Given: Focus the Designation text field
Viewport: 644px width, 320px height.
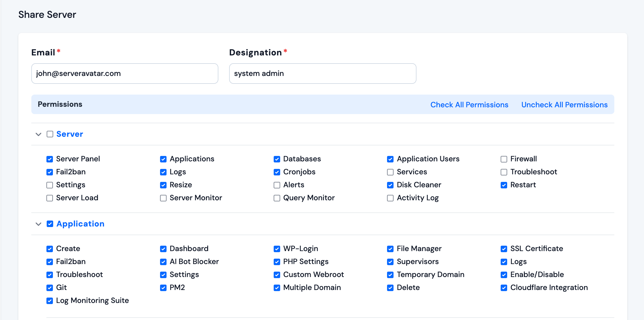Looking at the screenshot, I should coord(323,74).
